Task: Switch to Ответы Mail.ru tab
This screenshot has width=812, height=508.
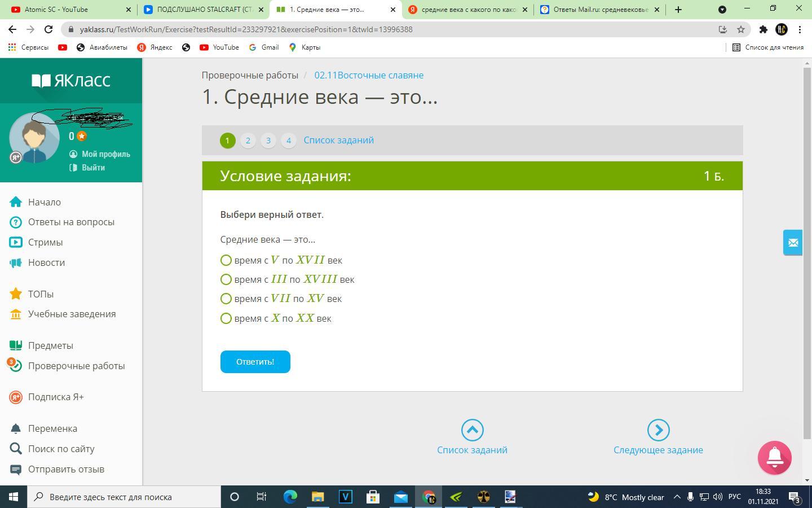Action: (600, 10)
